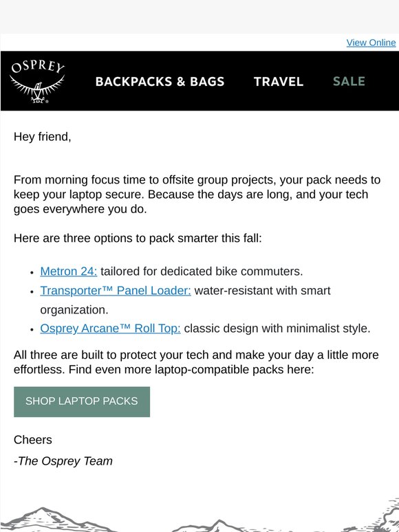Viewport: 399px width, 532px height.
Task: Visit the Osprey Arcane Roll Top link
Action: (110, 329)
